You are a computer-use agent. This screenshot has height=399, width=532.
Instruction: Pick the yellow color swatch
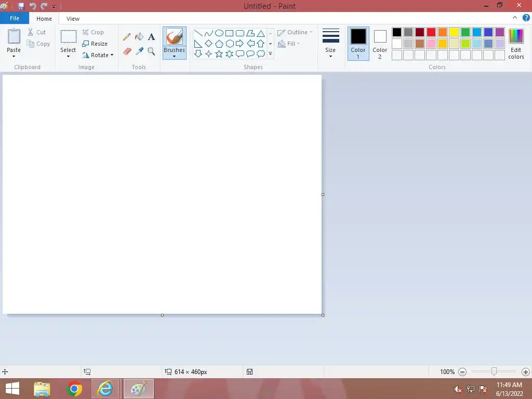coord(454,32)
